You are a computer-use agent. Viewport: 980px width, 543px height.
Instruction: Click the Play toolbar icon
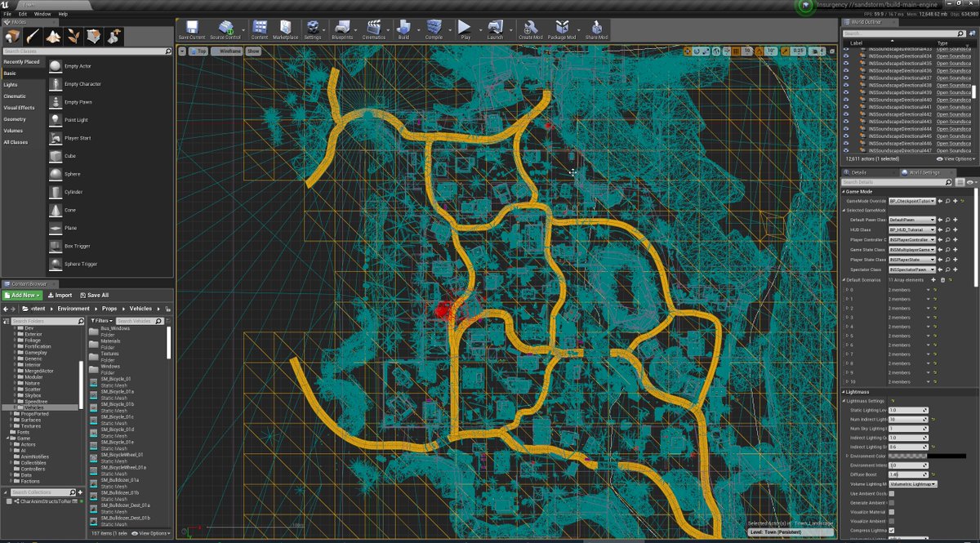point(465,30)
